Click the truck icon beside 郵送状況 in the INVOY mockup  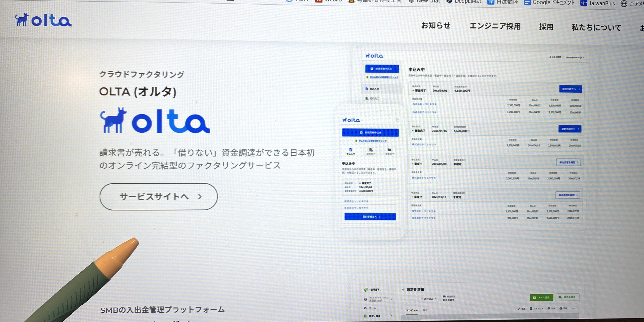point(445,297)
